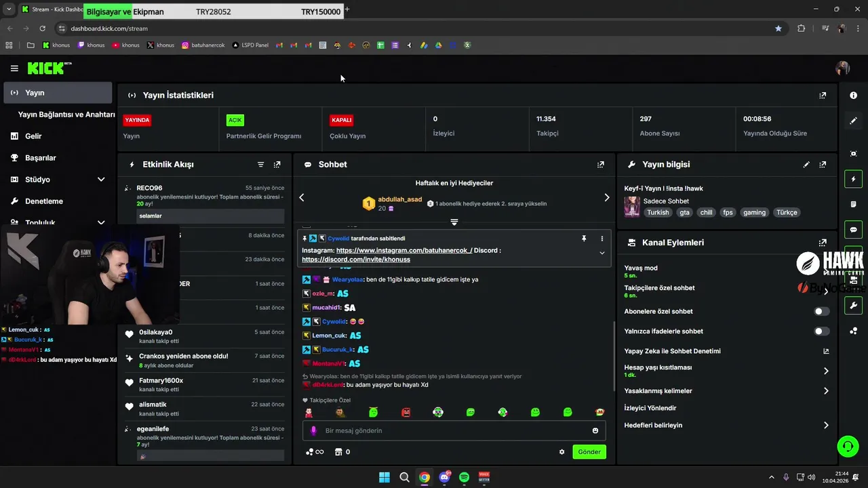This screenshot has width=868, height=488.
Task: Click the screen capture icon in right sidebar
Action: [x=853, y=154]
